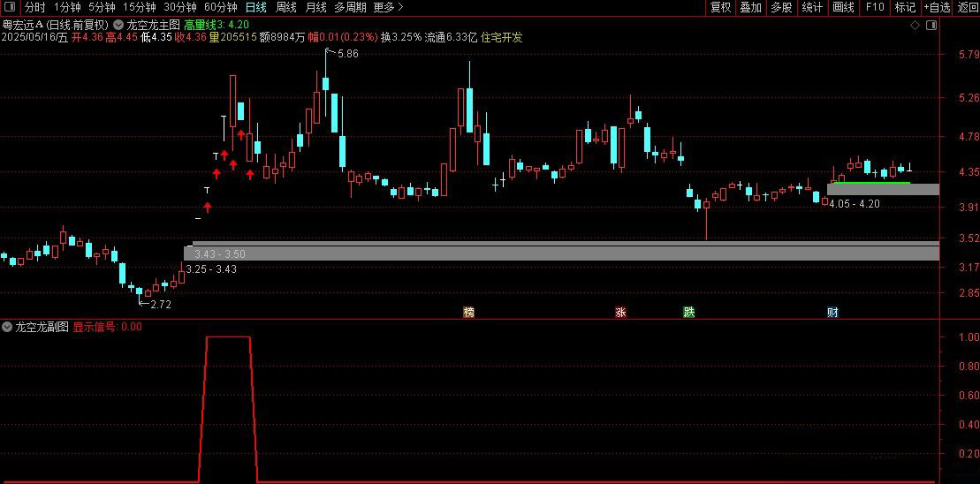The width and height of the screenshot is (980, 484).
Task: Switch to 月线 monthly chart
Action: 315,7
